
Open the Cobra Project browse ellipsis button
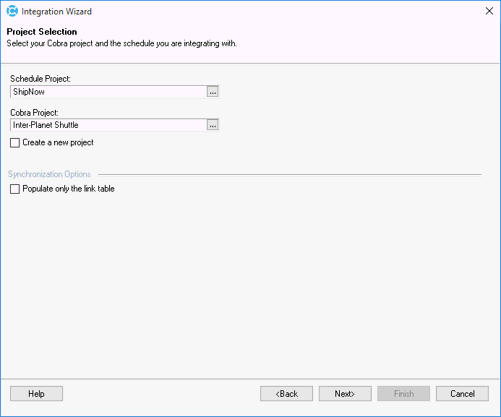tap(213, 125)
